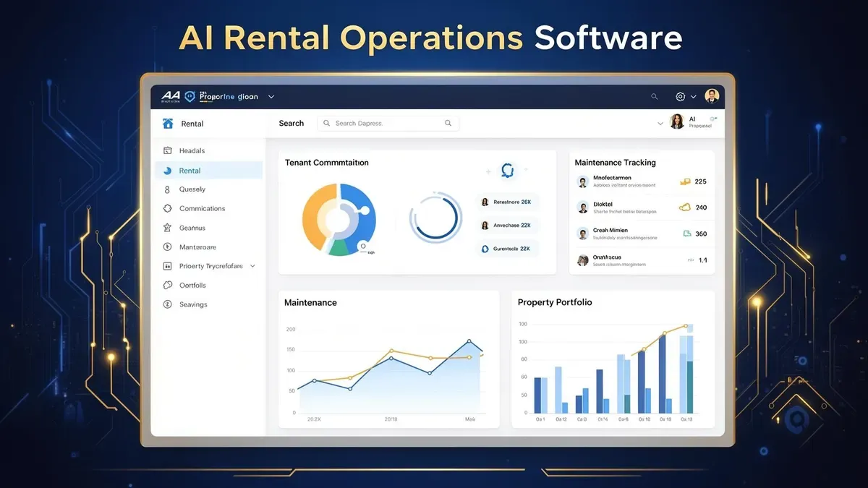Click the Creah Mimien name in Maintenance Tracking

pos(610,230)
